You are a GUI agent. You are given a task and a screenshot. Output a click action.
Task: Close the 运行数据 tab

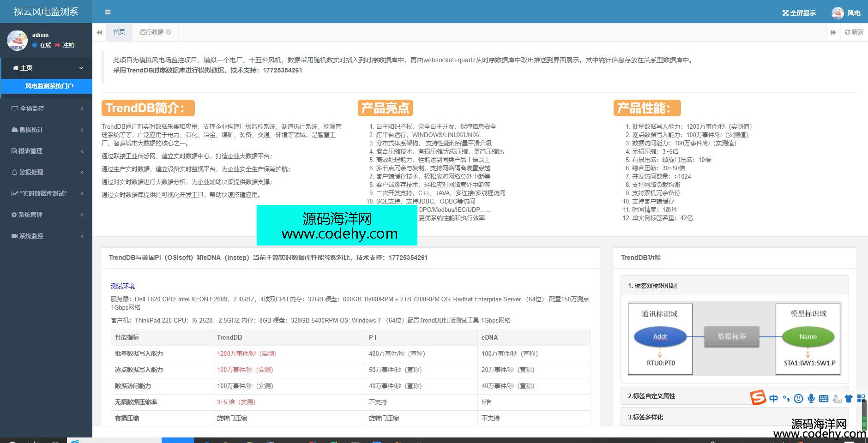pyautogui.click(x=169, y=32)
